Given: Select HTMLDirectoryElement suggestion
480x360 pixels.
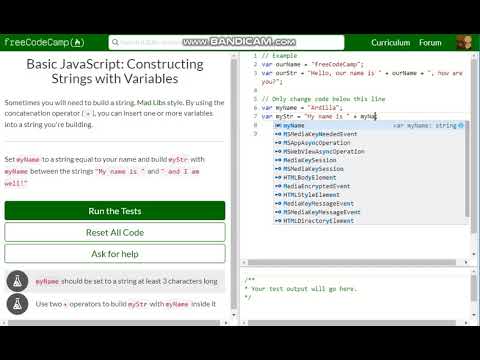Looking at the screenshot, I should coord(369,221).
